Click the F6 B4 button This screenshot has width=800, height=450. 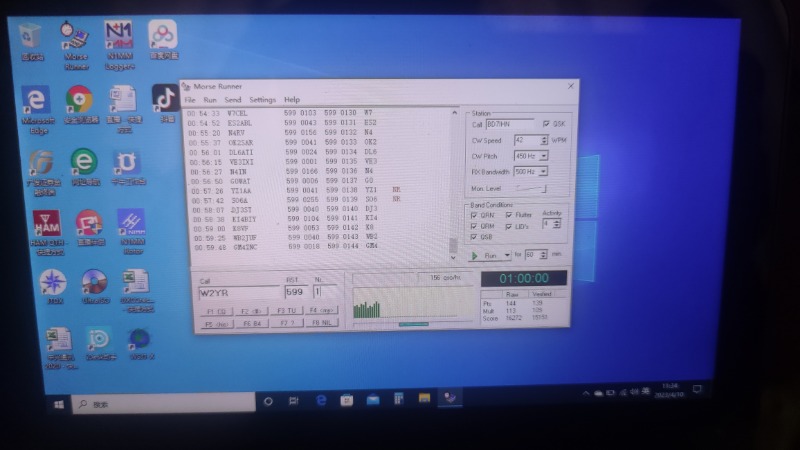pos(252,323)
